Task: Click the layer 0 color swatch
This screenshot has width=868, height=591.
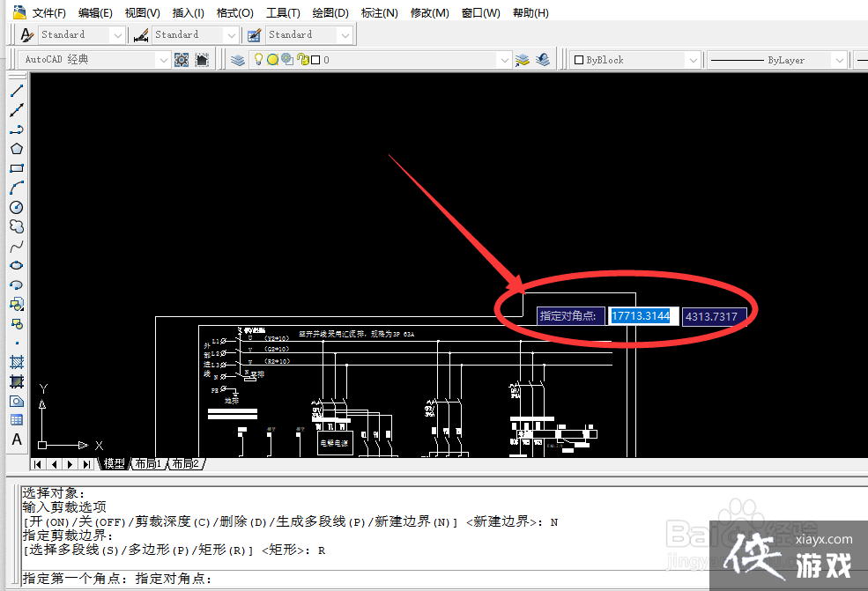Action: [x=315, y=59]
